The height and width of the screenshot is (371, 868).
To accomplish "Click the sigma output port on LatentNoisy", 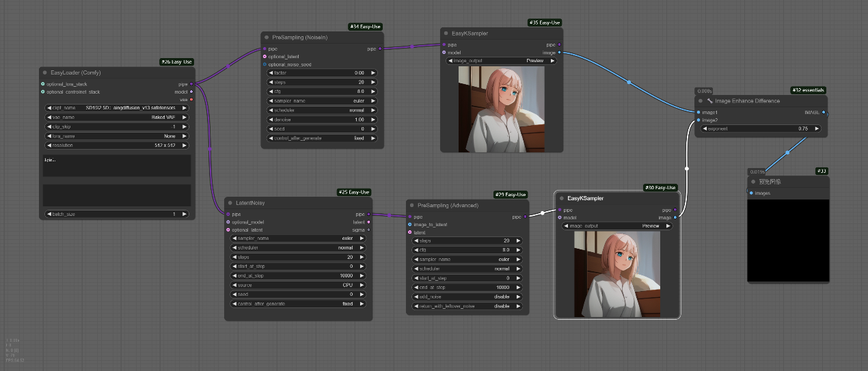I will 368,230.
